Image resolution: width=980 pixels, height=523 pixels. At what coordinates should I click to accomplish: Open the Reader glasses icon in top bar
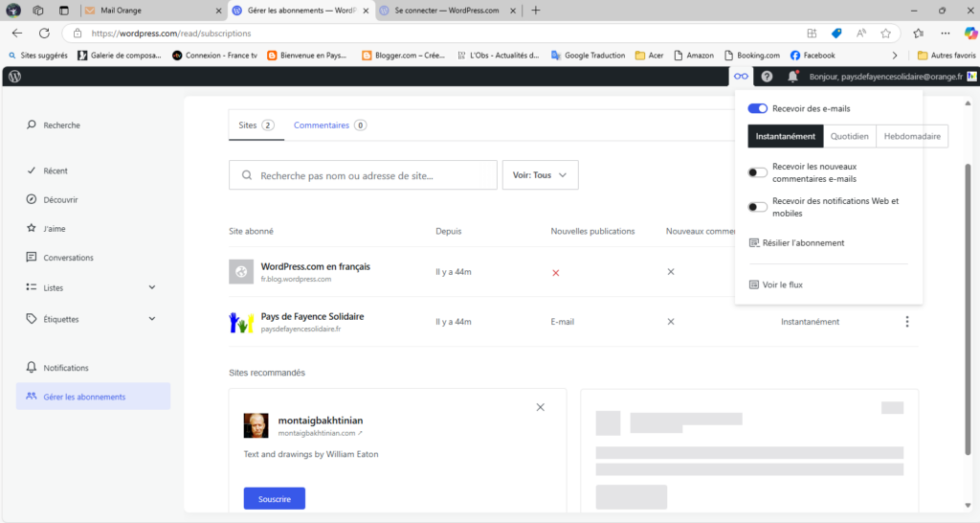740,76
